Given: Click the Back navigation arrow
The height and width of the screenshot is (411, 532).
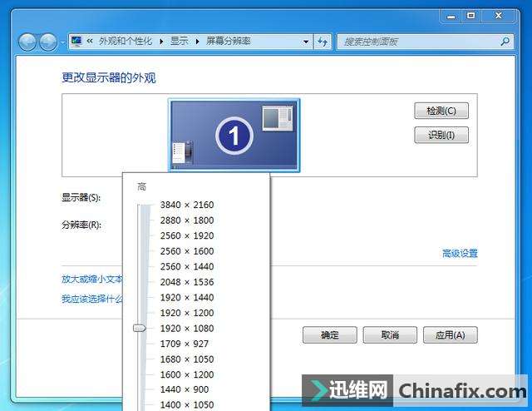Looking at the screenshot, I should [27, 42].
